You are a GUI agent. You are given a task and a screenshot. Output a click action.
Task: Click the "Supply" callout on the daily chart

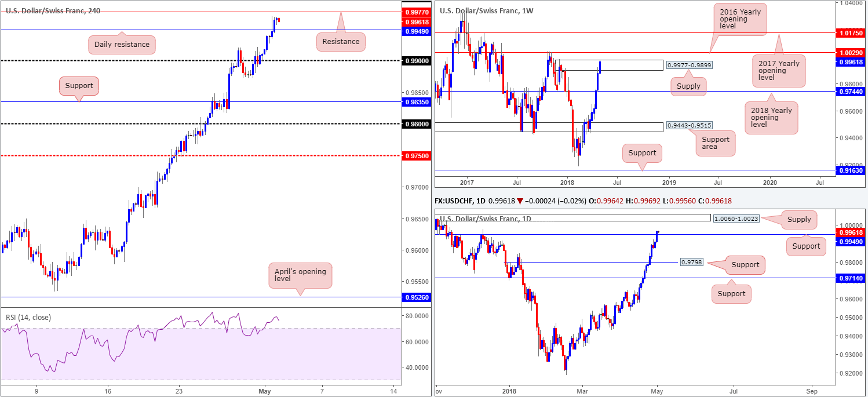pos(800,220)
